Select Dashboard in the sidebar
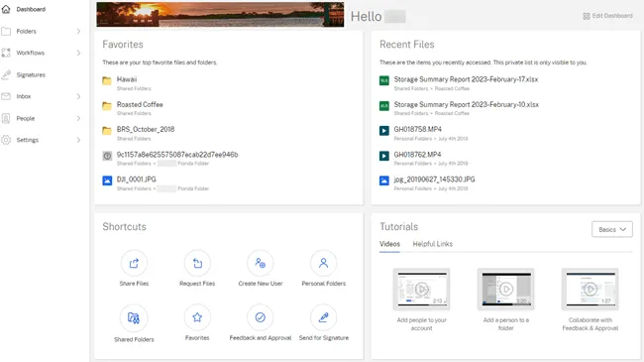 [31, 9]
